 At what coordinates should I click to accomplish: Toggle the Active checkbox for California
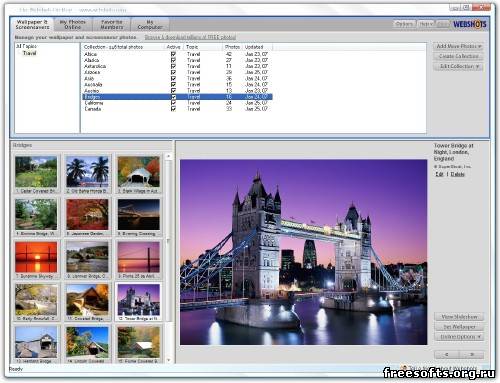pos(173,103)
